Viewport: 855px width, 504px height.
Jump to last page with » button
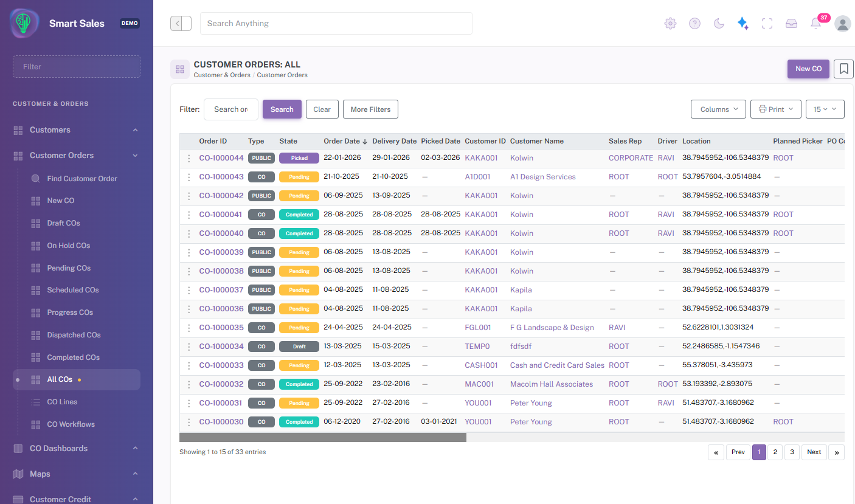tap(837, 452)
